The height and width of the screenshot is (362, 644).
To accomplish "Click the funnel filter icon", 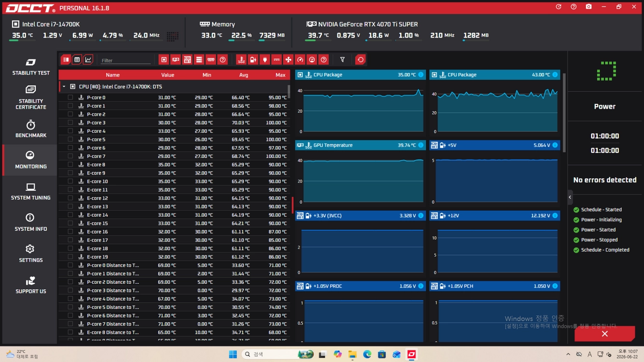I will (x=342, y=60).
